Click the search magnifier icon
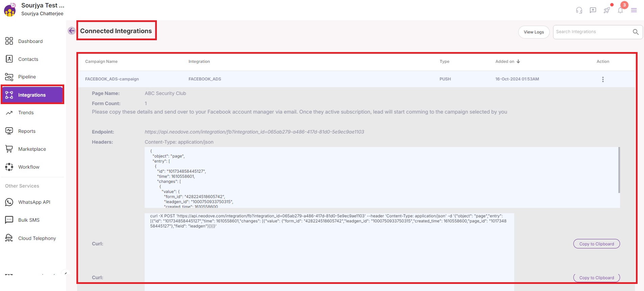 636,32
